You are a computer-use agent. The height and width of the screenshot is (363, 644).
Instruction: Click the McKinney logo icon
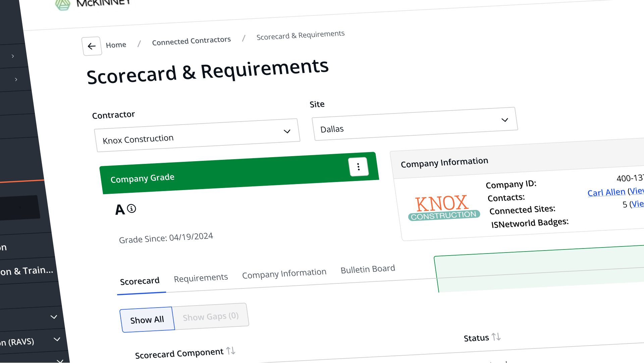click(63, 4)
